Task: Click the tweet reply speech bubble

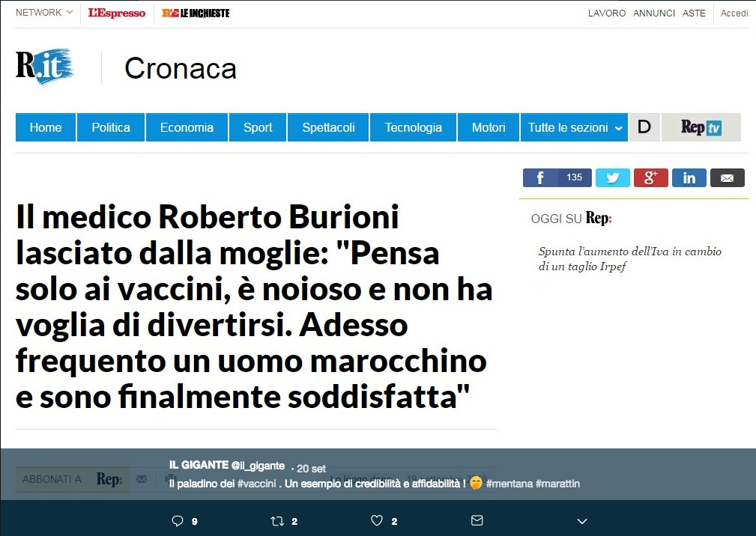Action: [178, 520]
